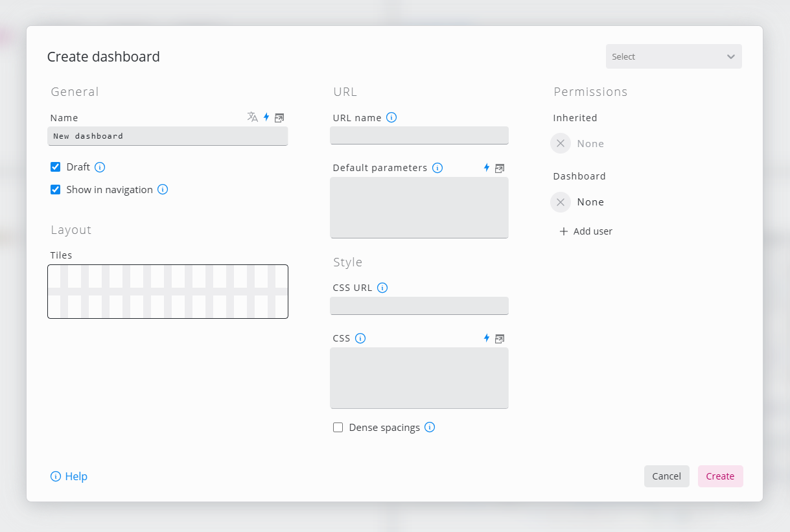The width and height of the screenshot is (790, 532).
Task: Click the info icon next to URL name
Action: click(x=391, y=117)
